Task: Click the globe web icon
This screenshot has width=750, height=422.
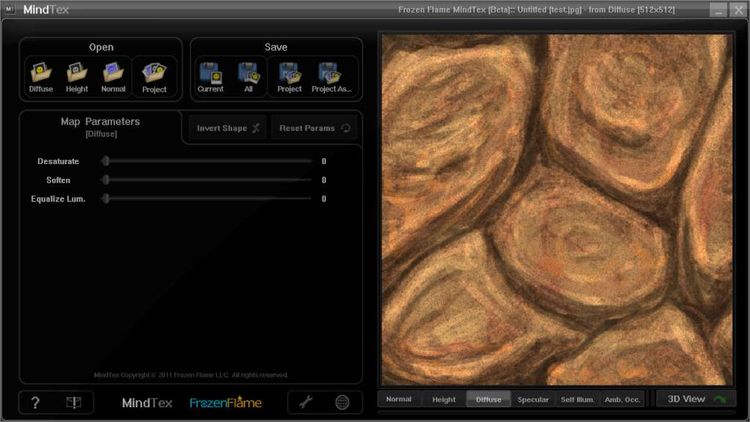Action: [342, 402]
